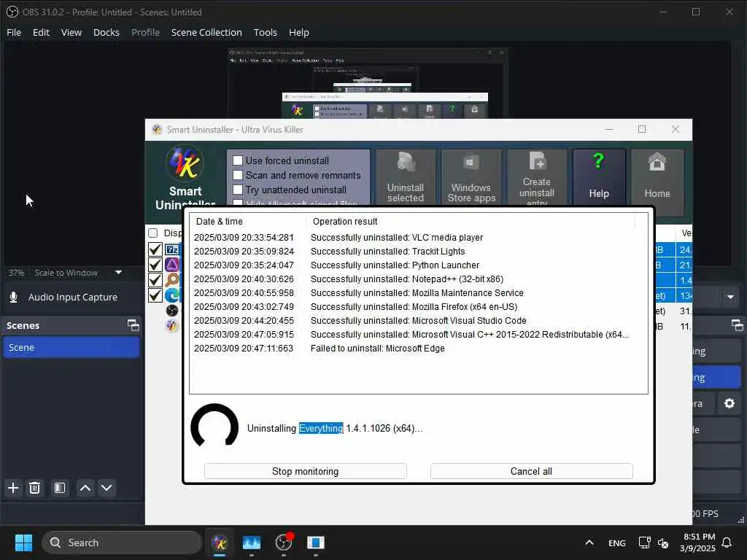
Task: Open the Scene Collection menu
Action: [206, 32]
